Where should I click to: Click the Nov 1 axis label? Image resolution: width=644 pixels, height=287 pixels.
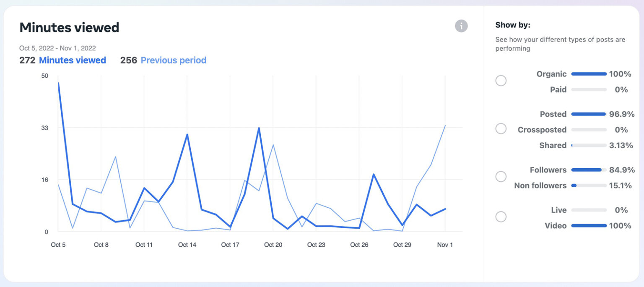point(445,245)
